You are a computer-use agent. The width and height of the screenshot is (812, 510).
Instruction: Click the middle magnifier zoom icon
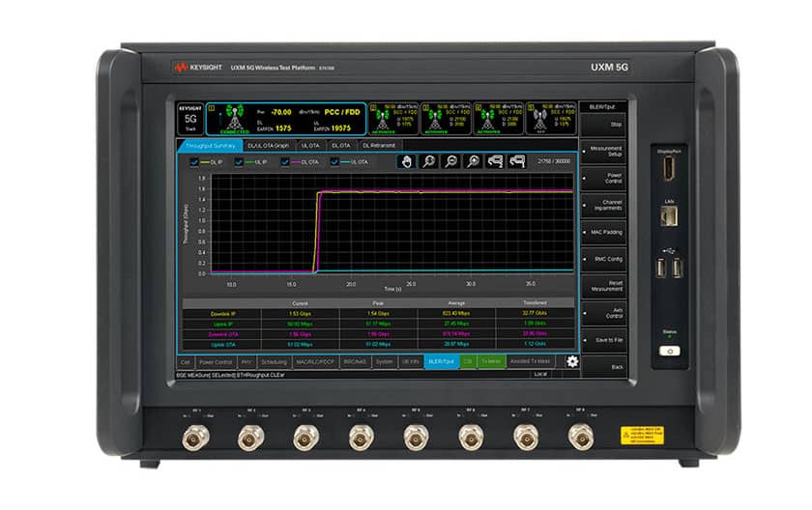(450, 161)
